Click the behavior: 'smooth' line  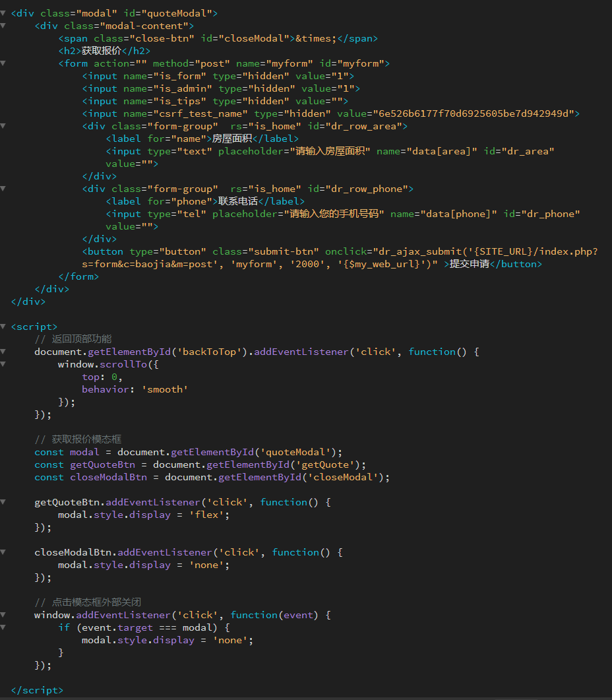(135, 390)
